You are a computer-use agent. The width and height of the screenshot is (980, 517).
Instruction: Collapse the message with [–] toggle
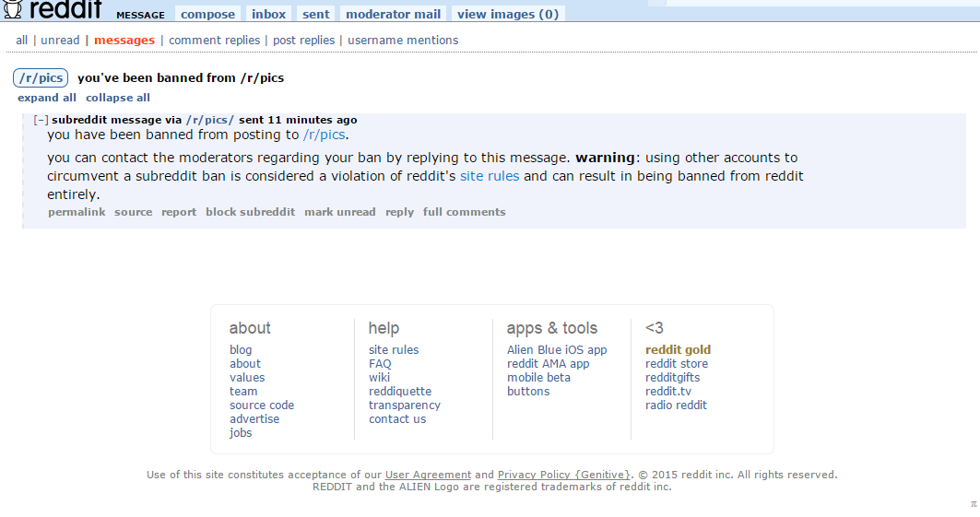41,120
